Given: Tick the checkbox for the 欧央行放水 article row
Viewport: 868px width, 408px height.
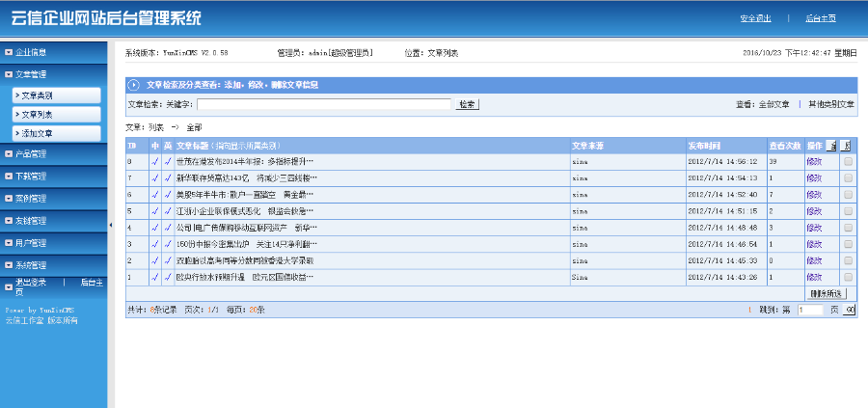Looking at the screenshot, I should [x=848, y=277].
